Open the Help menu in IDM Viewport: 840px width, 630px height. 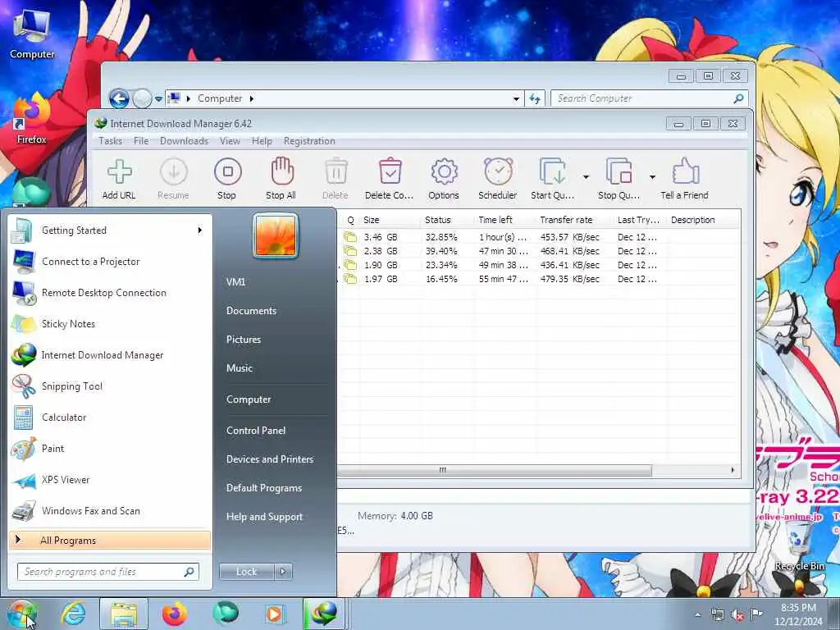pyautogui.click(x=262, y=141)
